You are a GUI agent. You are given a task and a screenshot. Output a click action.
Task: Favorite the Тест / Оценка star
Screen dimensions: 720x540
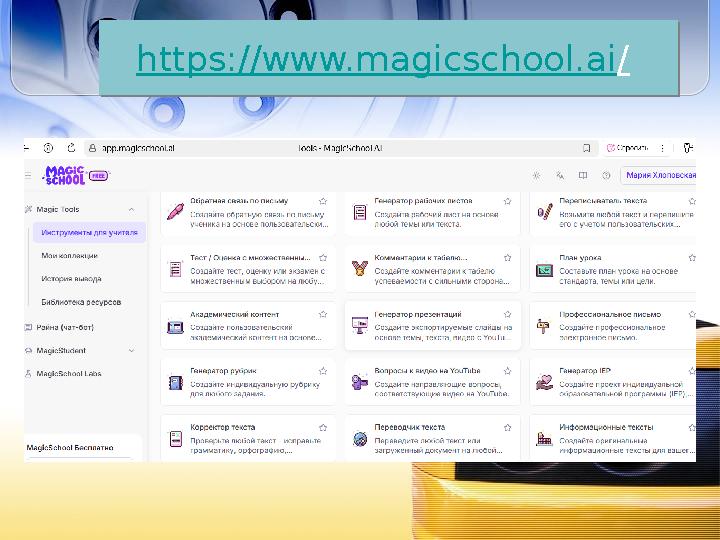click(x=323, y=258)
